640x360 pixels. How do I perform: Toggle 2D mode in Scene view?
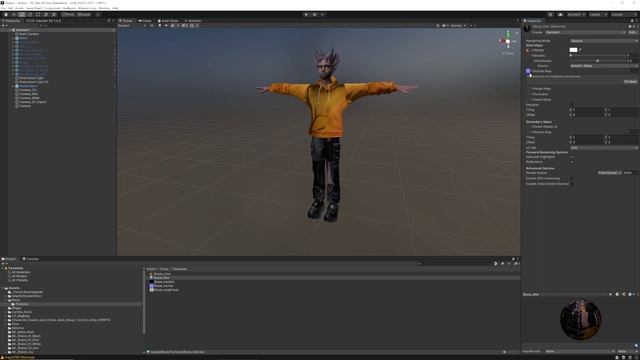(151, 25)
